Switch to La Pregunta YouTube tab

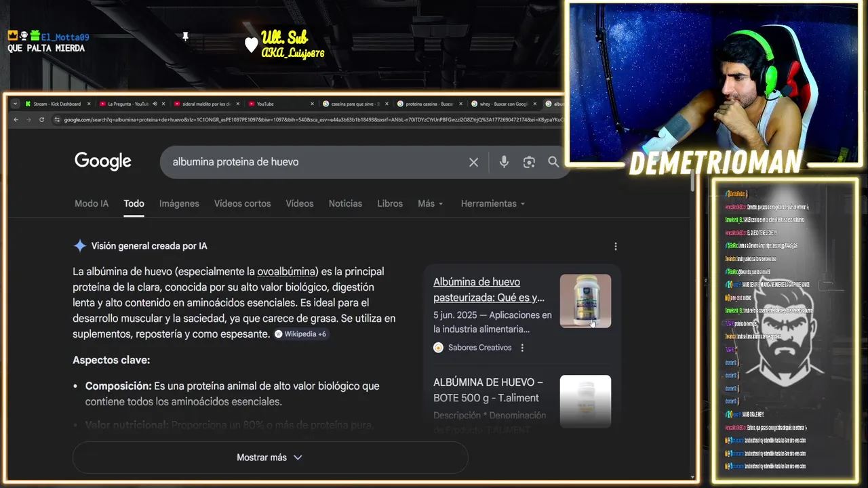click(x=127, y=104)
